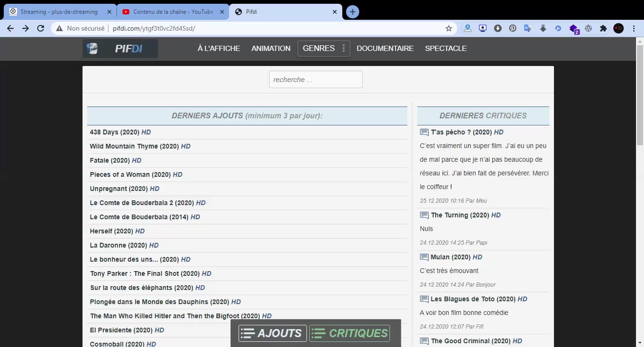Open the comment icon beside The Good Criminal
Image resolution: width=644 pixels, height=347 pixels.
coord(424,341)
